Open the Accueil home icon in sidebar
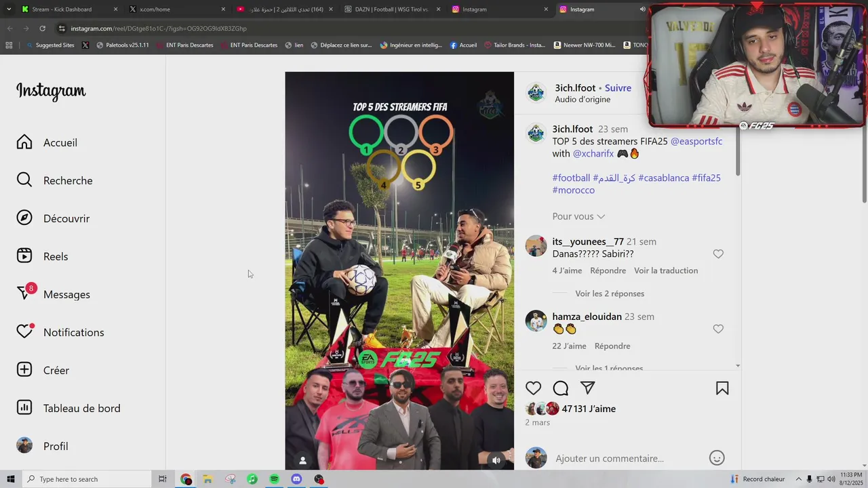Screen dimensions: 868x488 (x=24, y=142)
